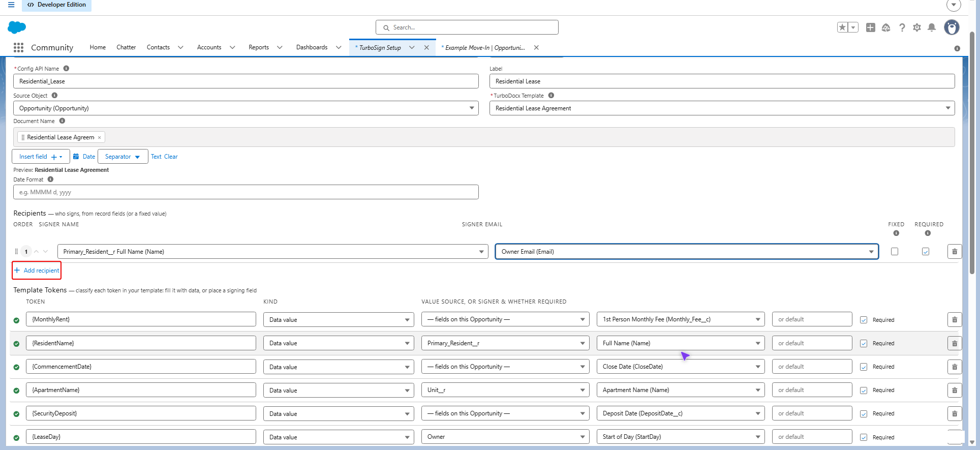
Task: Open the App Launcher grid icon
Action: tap(19, 47)
